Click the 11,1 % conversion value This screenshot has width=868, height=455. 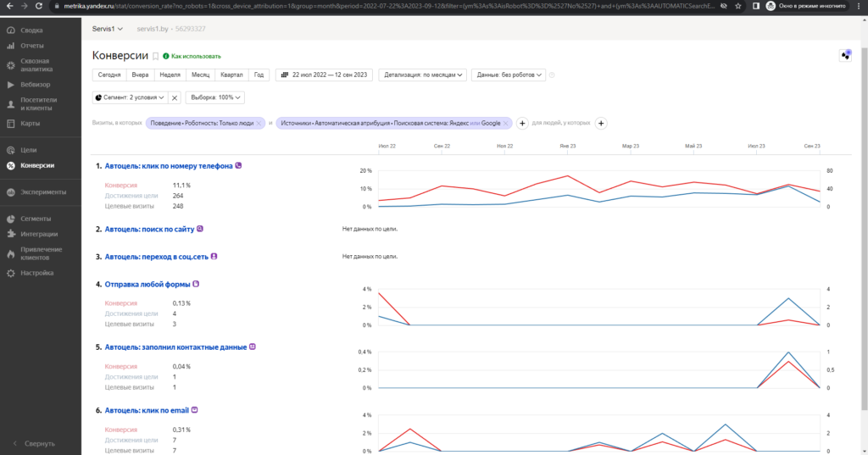tap(181, 186)
